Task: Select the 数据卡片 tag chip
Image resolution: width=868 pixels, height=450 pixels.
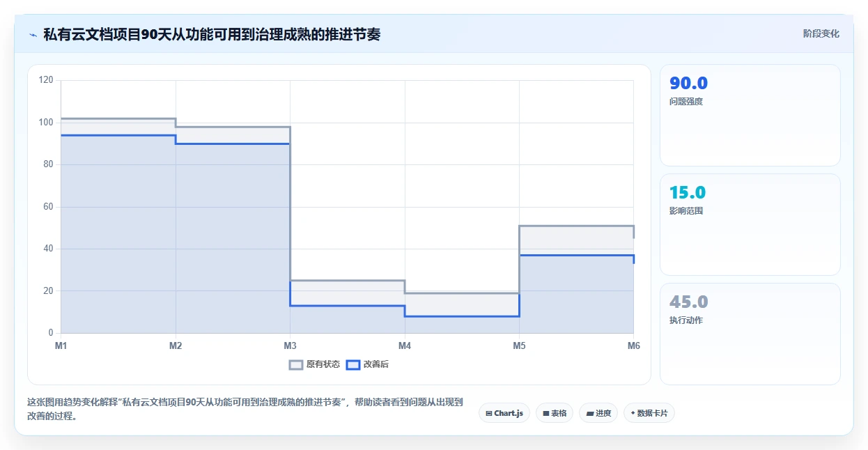Action: coord(649,413)
